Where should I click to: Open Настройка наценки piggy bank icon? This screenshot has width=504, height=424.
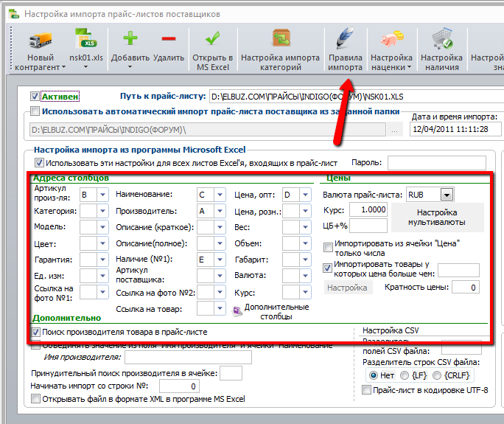click(x=392, y=38)
